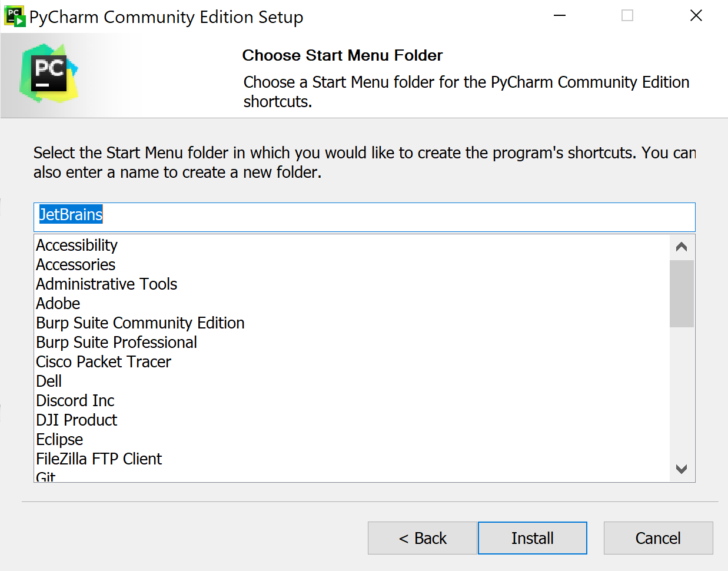Go back to the previous setup step
The image size is (728, 571).
pos(422,538)
